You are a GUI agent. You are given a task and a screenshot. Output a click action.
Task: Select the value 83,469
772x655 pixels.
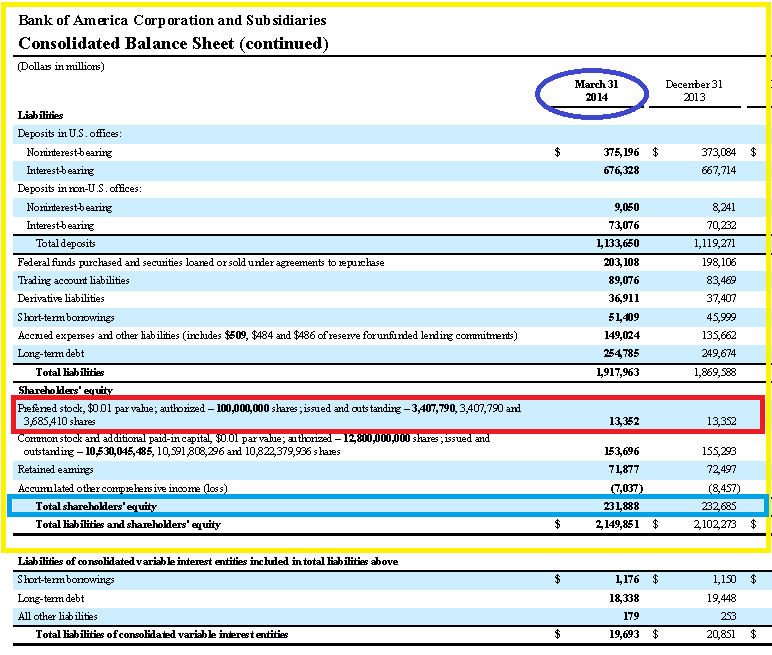pyautogui.click(x=721, y=280)
